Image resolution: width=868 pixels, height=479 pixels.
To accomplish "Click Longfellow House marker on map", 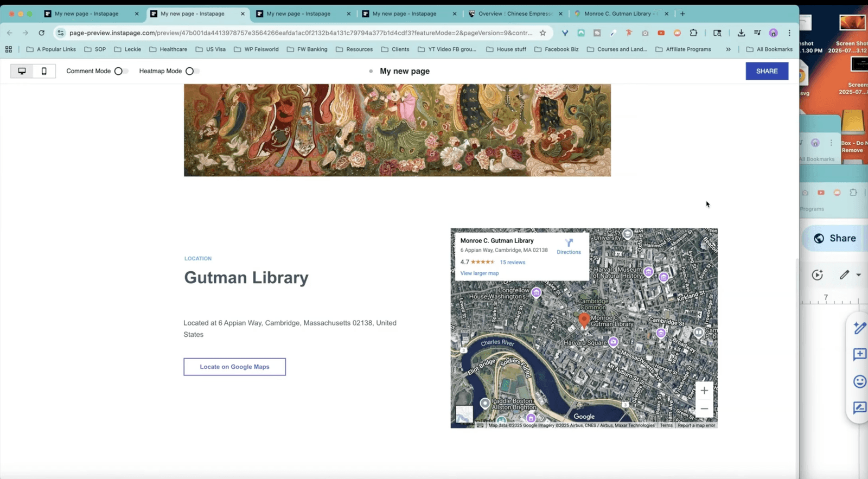I will point(536,293).
